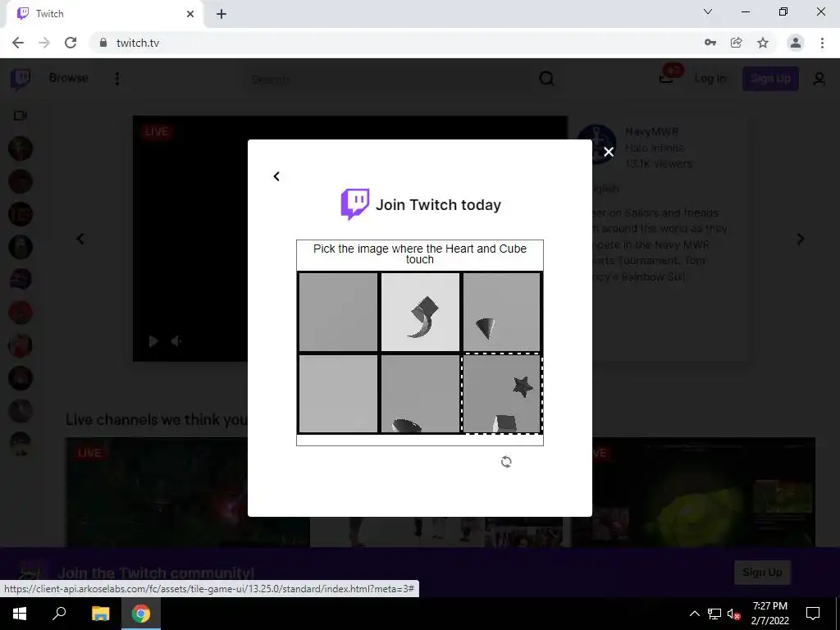
Task: Open the first recommended live channel thumbnail
Action: [188, 492]
